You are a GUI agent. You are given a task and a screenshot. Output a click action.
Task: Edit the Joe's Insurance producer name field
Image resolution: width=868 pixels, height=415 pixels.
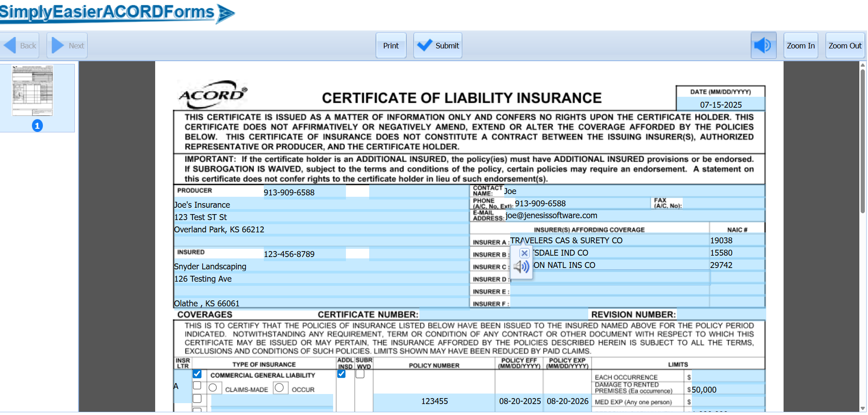point(321,205)
